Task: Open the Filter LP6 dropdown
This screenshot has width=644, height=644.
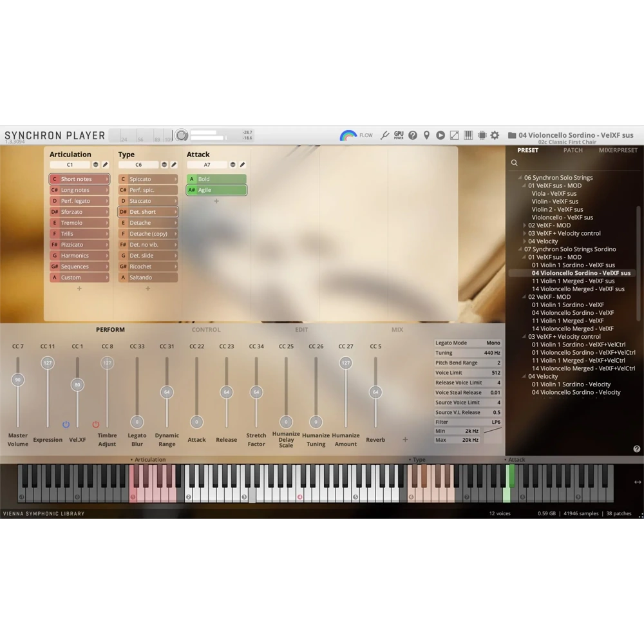Action: [x=468, y=422]
